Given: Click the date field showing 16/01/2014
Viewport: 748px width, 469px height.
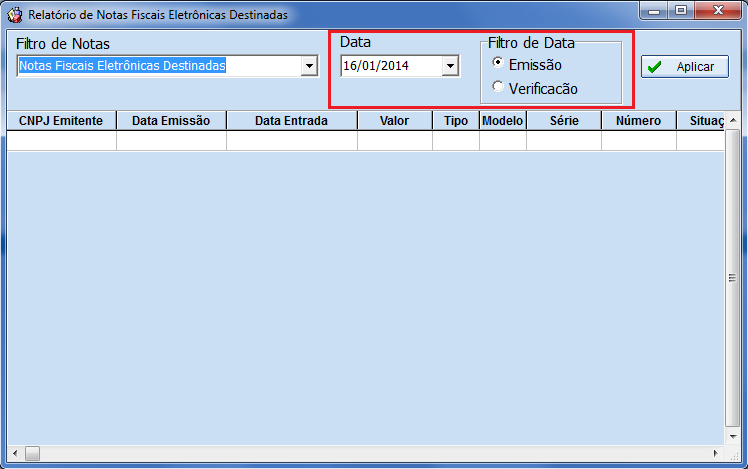Looking at the screenshot, I should click(x=390, y=66).
